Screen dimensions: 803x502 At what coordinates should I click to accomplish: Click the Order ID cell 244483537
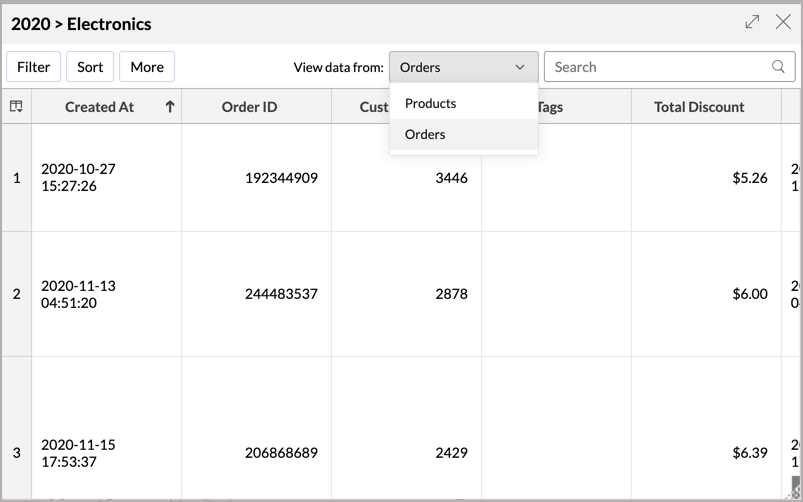(281, 294)
